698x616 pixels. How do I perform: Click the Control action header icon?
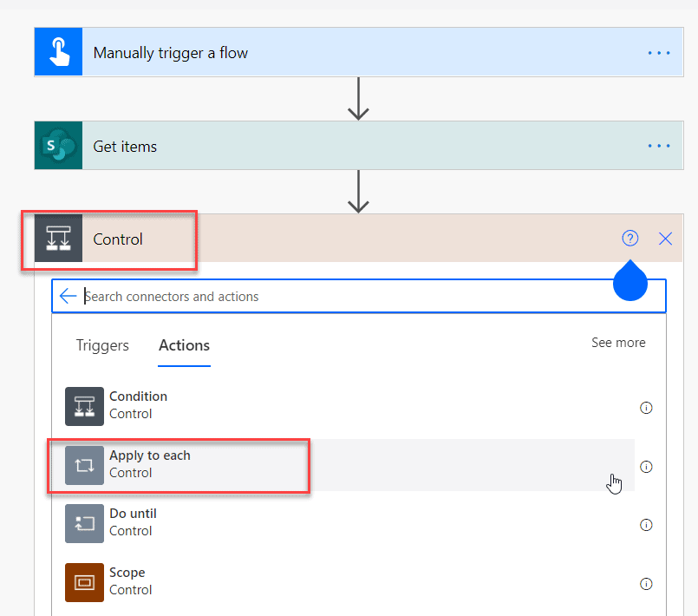(x=57, y=239)
